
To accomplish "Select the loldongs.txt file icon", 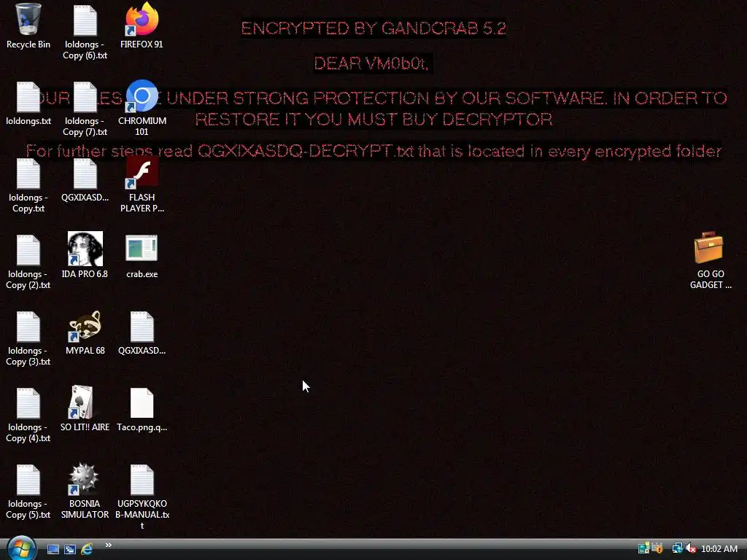I will pyautogui.click(x=28, y=103).
